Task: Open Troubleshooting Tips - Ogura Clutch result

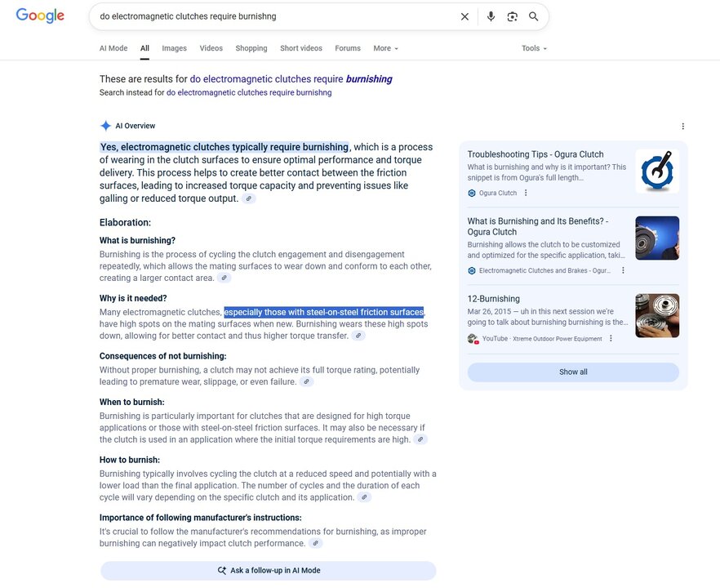Action: [536, 154]
